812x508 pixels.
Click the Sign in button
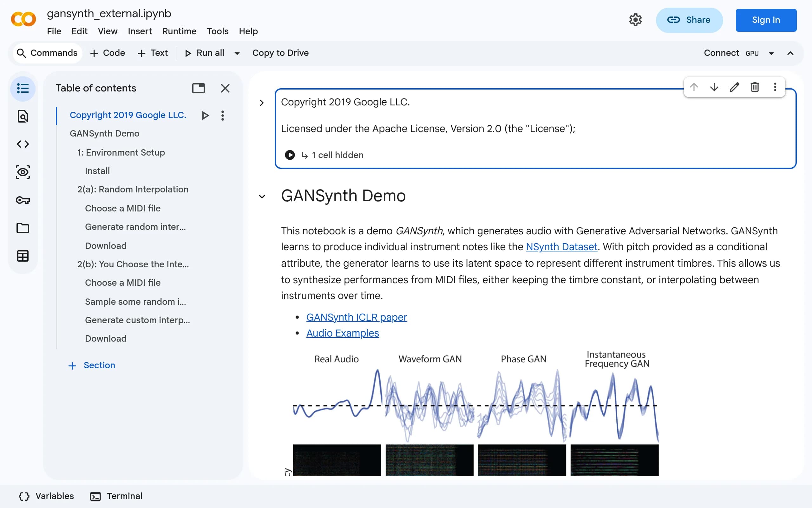[x=766, y=20]
